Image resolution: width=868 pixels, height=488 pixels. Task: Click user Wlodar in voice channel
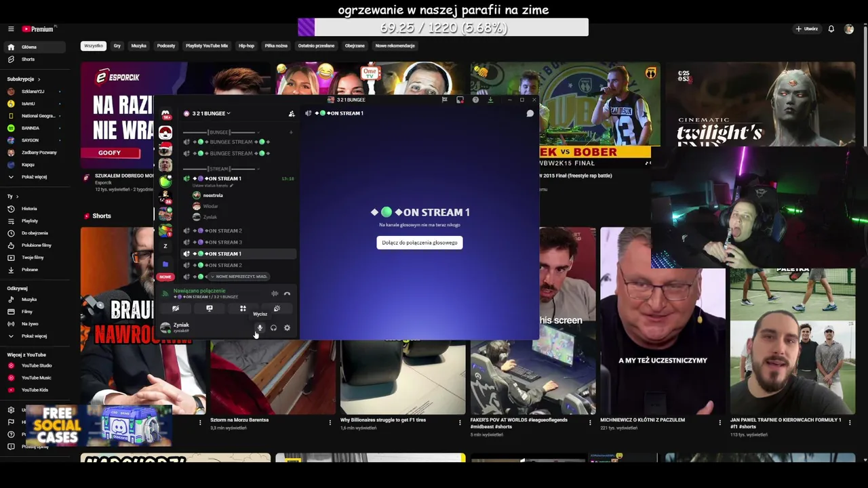click(x=205, y=206)
